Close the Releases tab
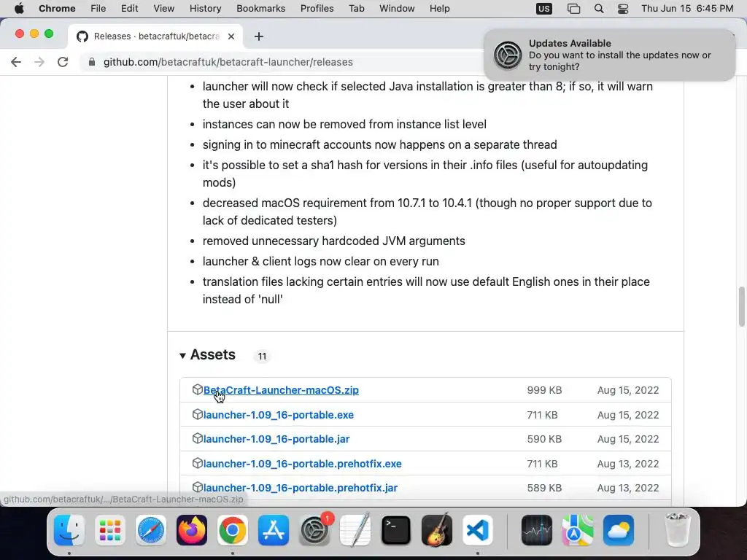Viewport: 747px width, 560px height. point(231,36)
